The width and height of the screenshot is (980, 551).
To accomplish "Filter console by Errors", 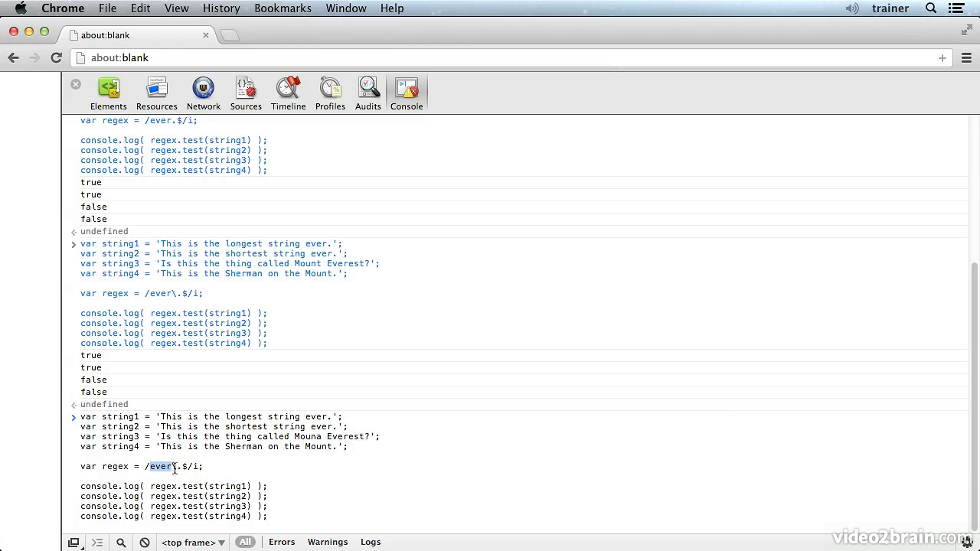I will pyautogui.click(x=282, y=542).
